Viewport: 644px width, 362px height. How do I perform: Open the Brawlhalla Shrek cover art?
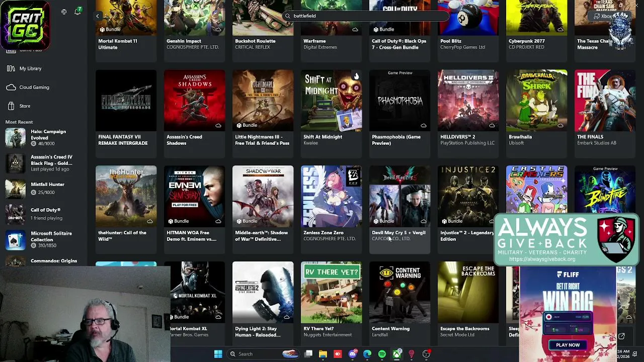coord(536,100)
